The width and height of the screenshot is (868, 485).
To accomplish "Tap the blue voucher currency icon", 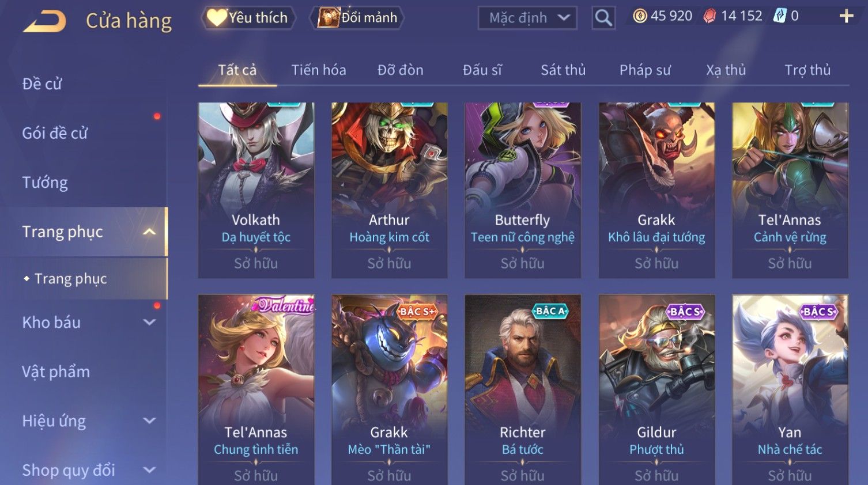I will (780, 16).
